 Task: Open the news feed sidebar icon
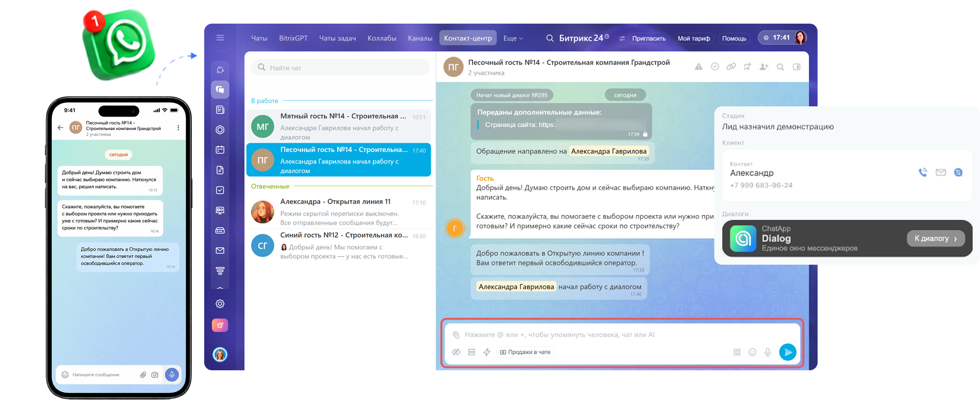tap(220, 110)
